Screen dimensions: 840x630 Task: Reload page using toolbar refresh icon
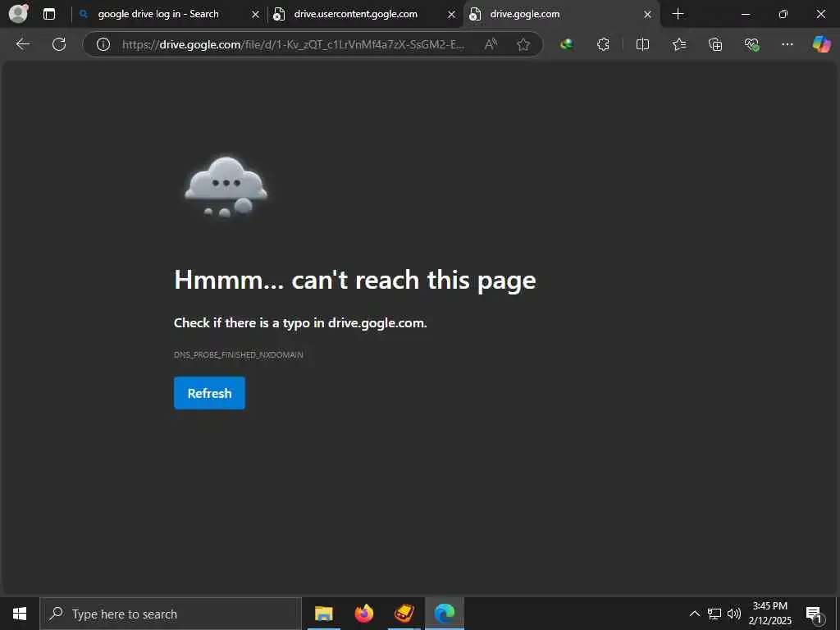59,44
